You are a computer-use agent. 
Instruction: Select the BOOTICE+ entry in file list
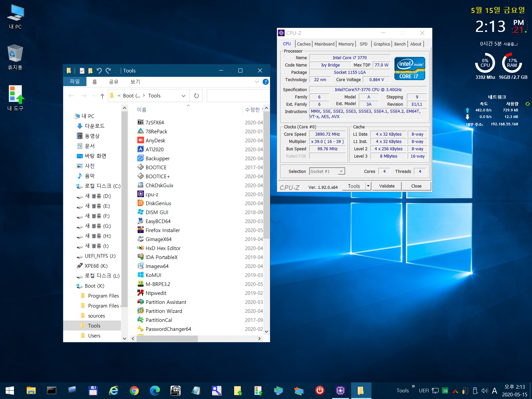click(158, 177)
